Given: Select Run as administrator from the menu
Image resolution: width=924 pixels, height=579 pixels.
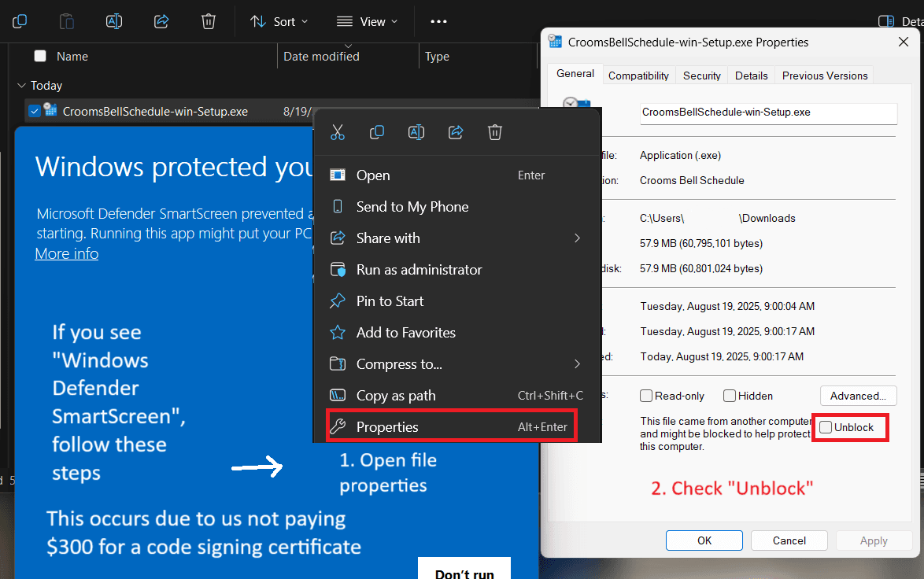Looking at the screenshot, I should tap(419, 269).
